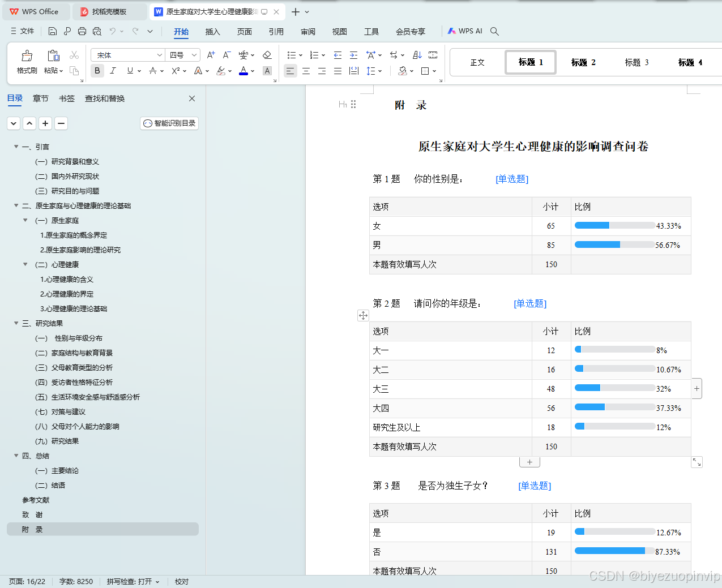Collapse the (一) 原生家庭 outline node
722x588 pixels.
[25, 220]
